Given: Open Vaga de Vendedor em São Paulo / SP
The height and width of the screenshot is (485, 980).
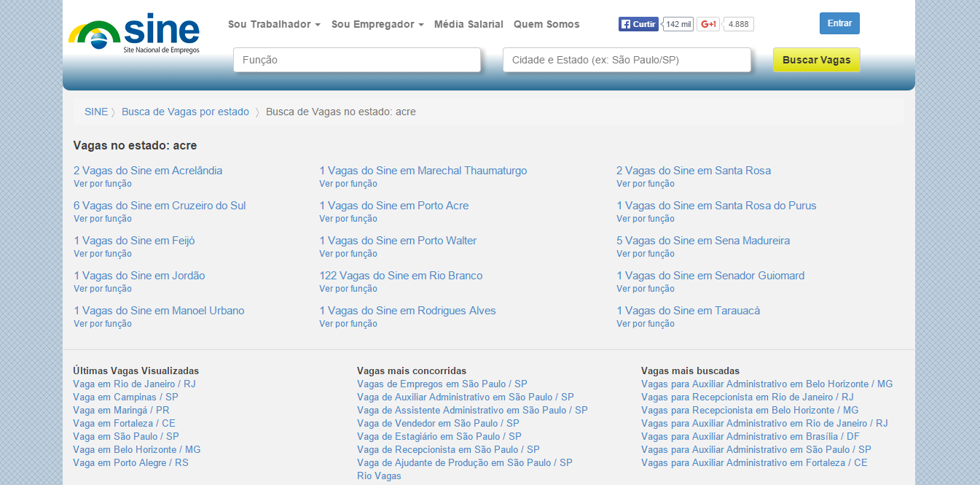Looking at the screenshot, I should (x=438, y=423).
